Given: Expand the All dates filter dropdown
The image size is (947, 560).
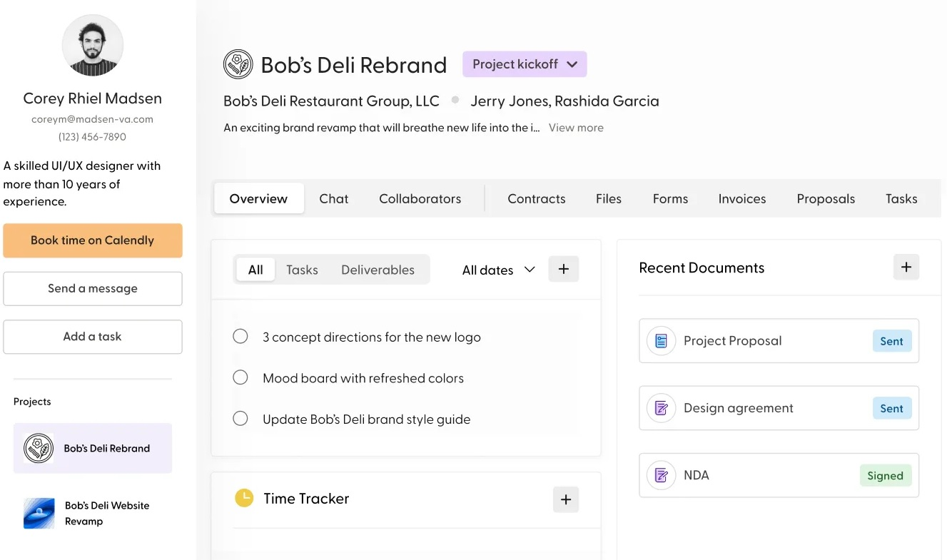Looking at the screenshot, I should 498,270.
